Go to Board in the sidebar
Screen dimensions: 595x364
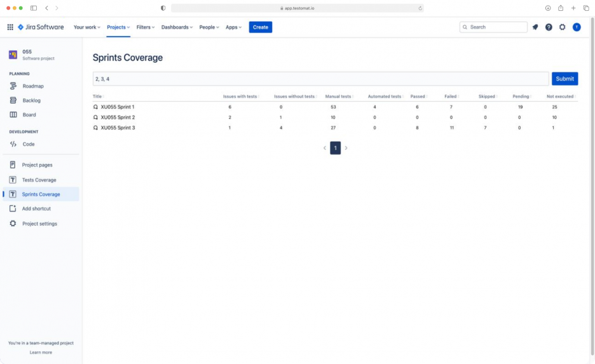pyautogui.click(x=29, y=115)
